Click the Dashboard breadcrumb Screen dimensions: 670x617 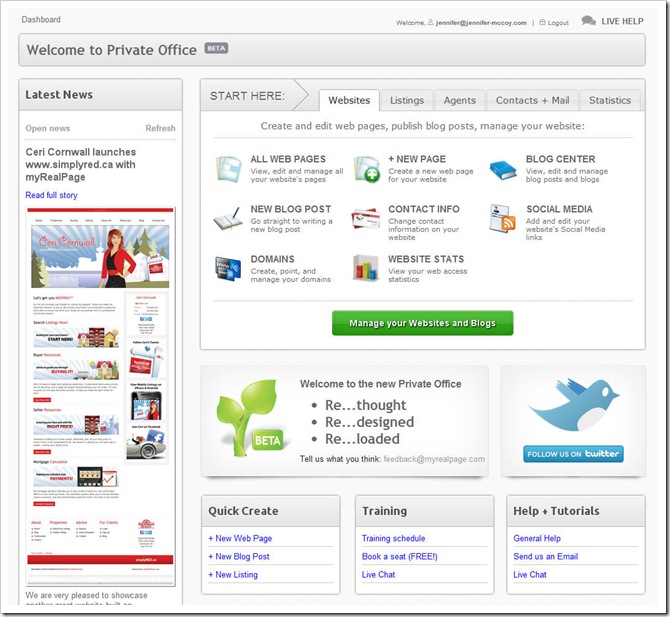click(x=41, y=20)
